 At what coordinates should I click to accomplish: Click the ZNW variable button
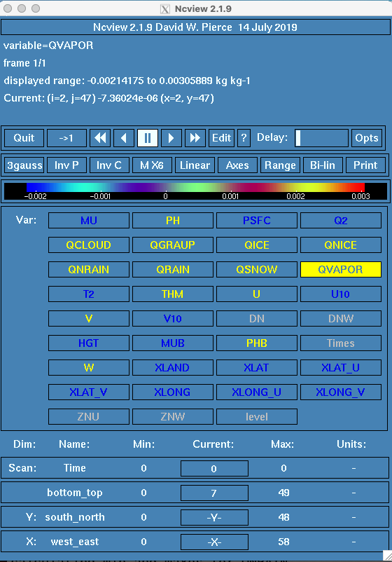click(x=173, y=417)
